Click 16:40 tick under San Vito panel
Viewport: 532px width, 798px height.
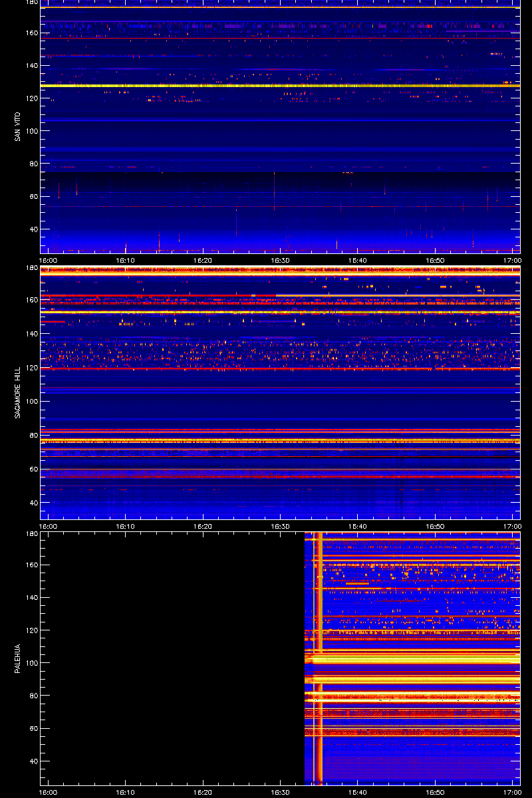coord(357,261)
